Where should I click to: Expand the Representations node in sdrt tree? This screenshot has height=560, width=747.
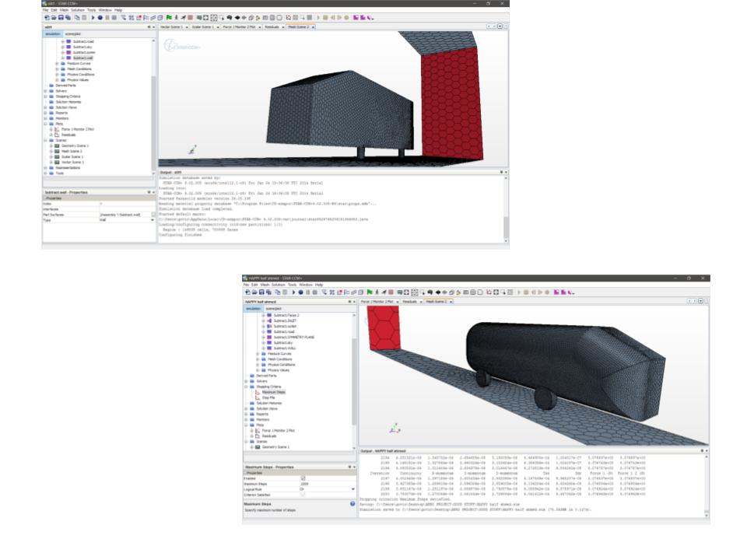45,167
